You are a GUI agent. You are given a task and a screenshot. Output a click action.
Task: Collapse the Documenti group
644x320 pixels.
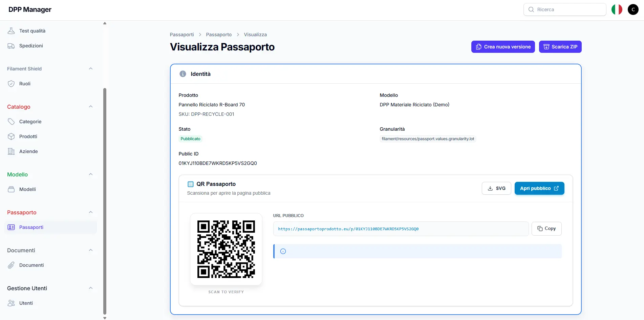(91, 250)
